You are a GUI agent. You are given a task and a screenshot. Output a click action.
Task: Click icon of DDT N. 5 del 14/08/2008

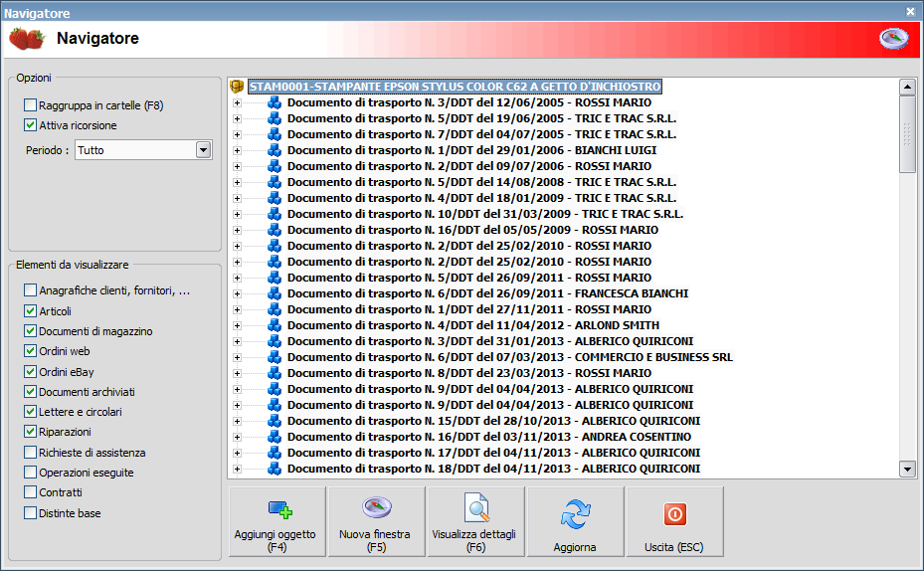point(275,182)
